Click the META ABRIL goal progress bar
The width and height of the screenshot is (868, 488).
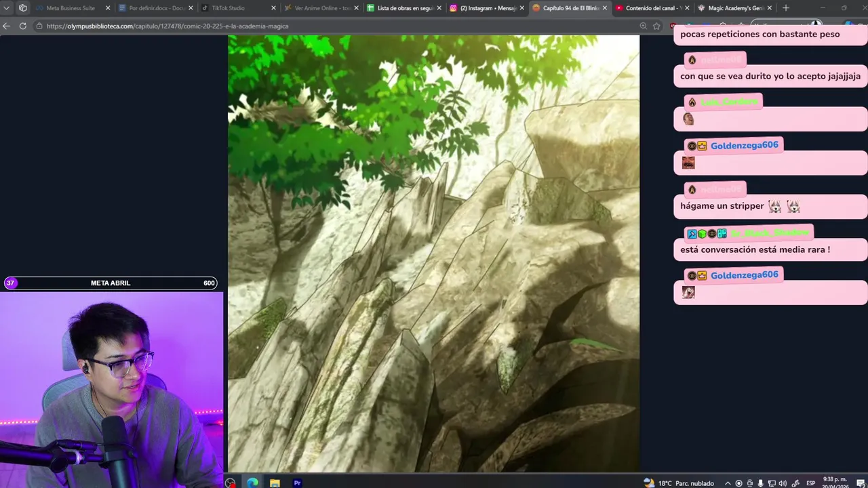(x=111, y=283)
